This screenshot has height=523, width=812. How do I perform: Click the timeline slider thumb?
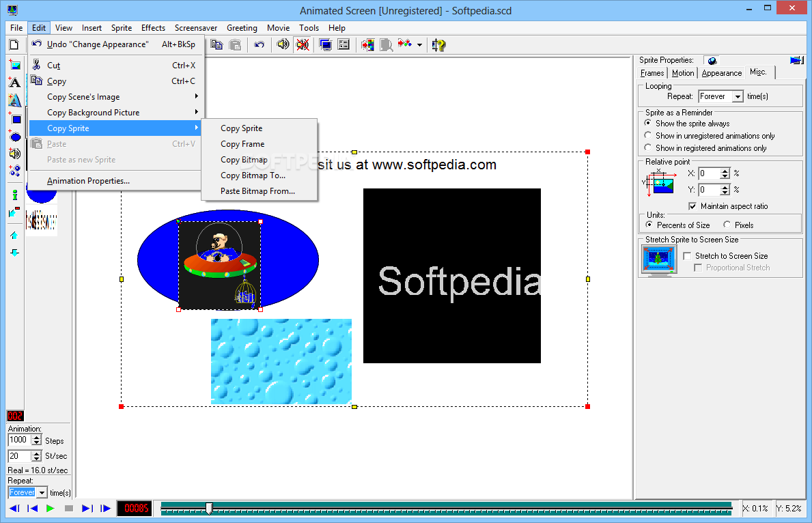pos(209,508)
